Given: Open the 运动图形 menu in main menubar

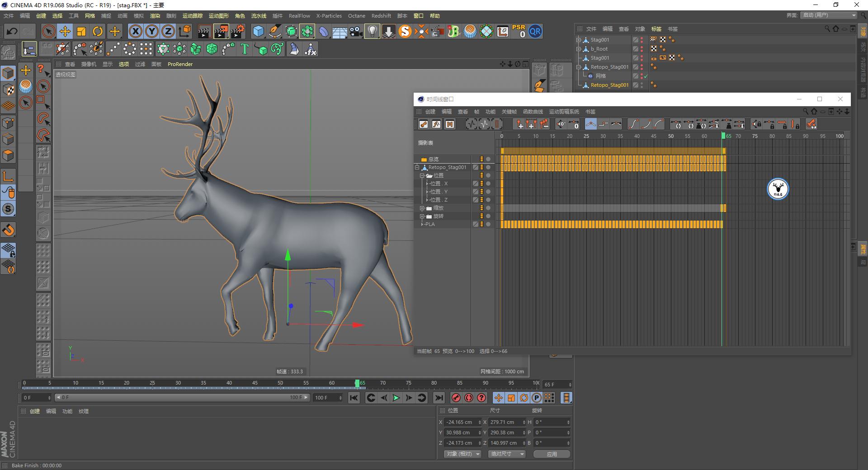Looking at the screenshot, I should point(218,16).
